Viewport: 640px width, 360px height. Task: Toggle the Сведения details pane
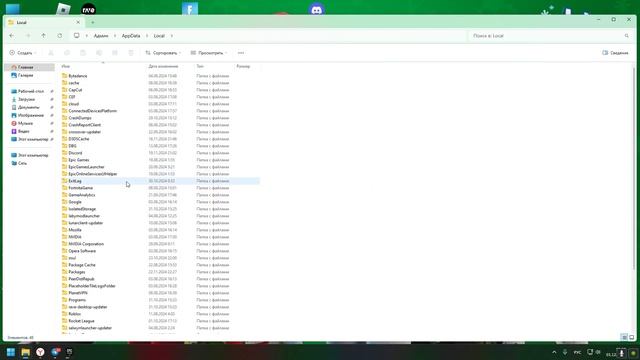[615, 53]
